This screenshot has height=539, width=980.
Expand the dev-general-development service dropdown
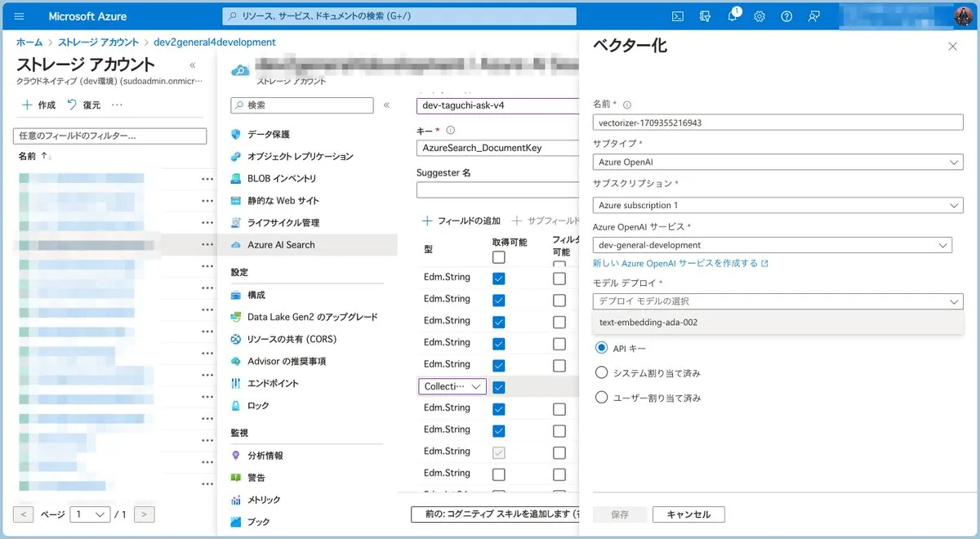772,245
